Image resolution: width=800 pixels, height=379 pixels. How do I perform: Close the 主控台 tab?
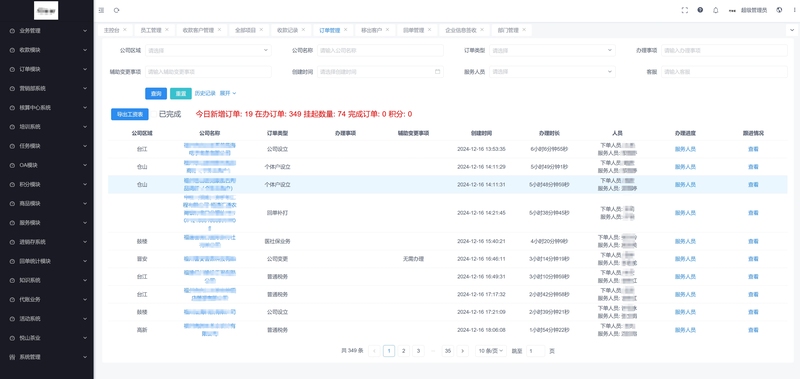coord(124,30)
